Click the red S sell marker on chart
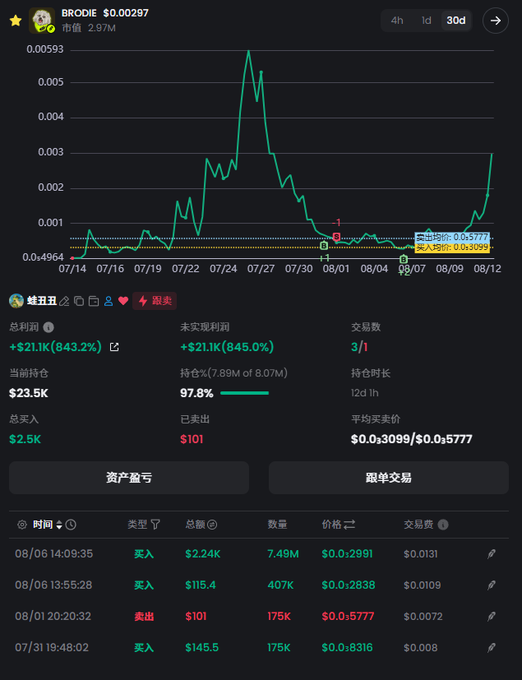The height and width of the screenshot is (680, 522). 336,237
